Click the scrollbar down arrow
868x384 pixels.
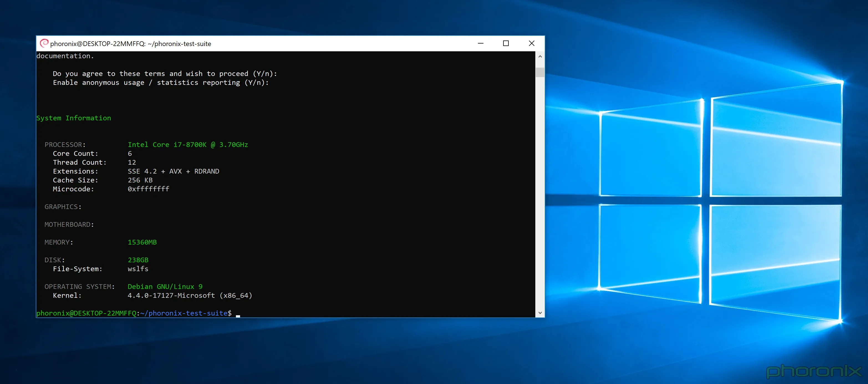[x=540, y=312]
